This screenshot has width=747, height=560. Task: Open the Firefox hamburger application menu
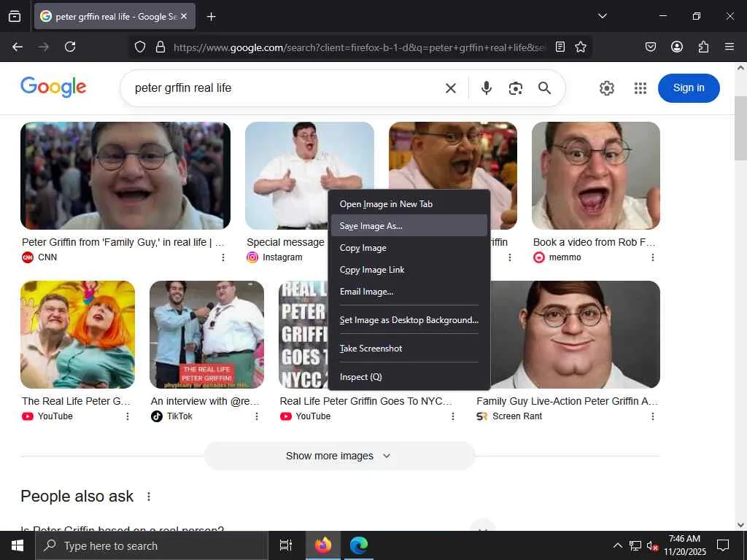pos(729,47)
